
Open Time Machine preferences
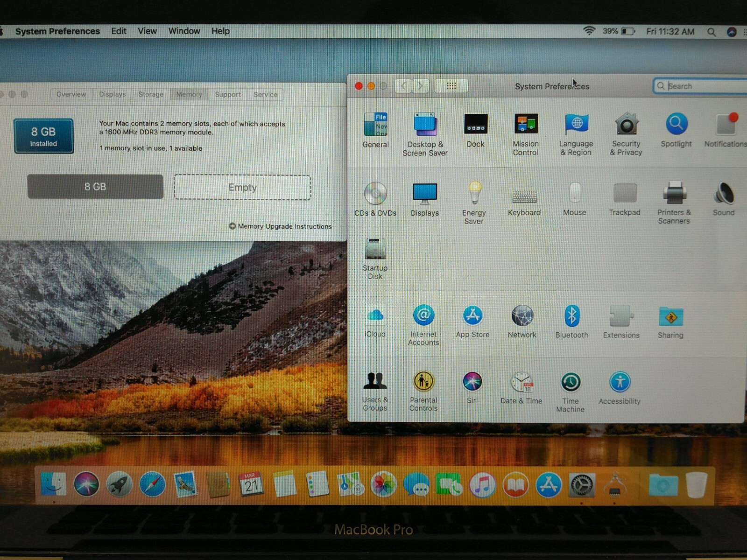tap(571, 392)
